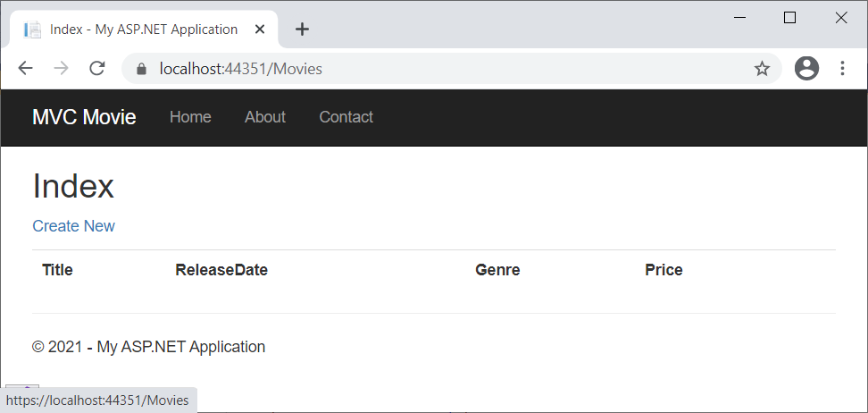The width and height of the screenshot is (868, 413).
Task: Minimize the browser window
Action: pos(739,17)
